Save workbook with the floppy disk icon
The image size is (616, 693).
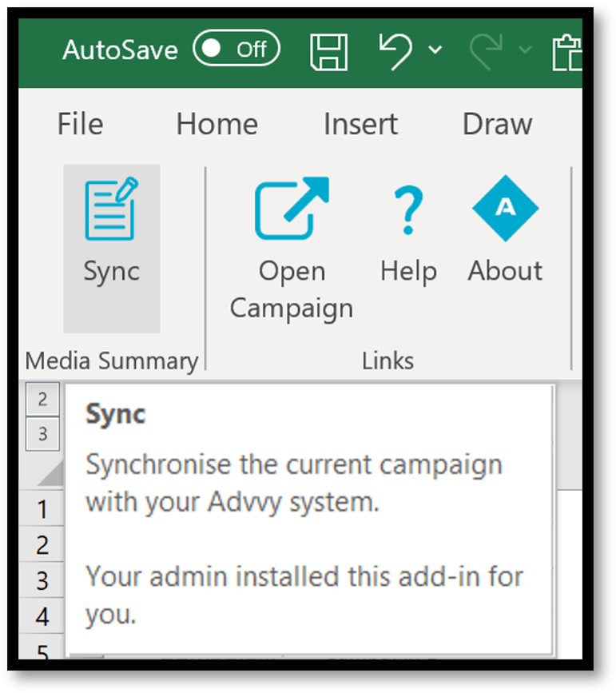(328, 52)
